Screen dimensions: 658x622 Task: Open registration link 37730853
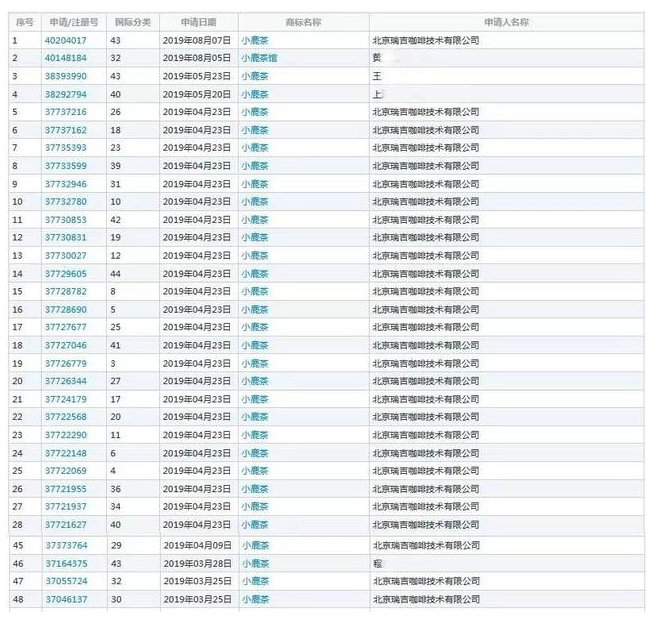click(x=65, y=220)
